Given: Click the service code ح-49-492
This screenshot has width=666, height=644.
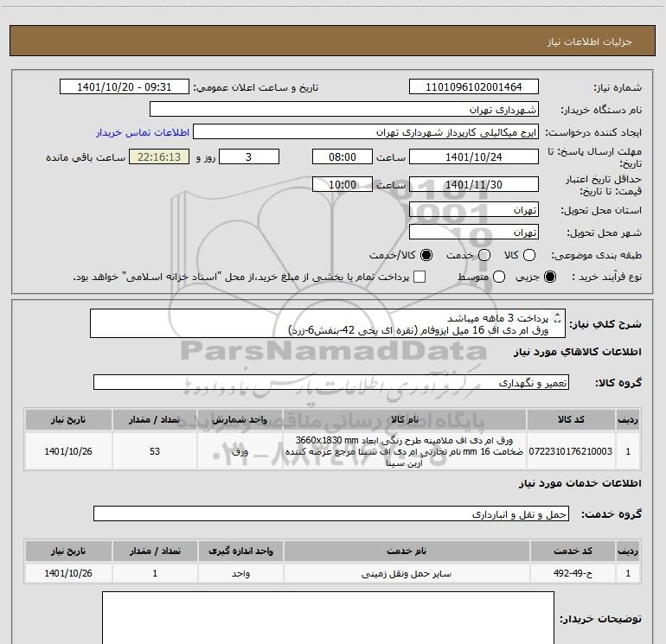Looking at the screenshot, I should (x=573, y=573).
